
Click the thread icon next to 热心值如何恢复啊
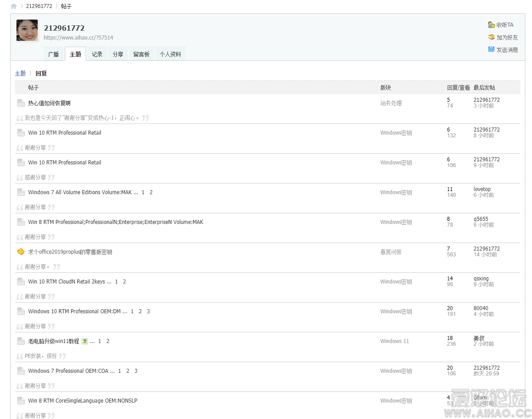tap(21, 103)
